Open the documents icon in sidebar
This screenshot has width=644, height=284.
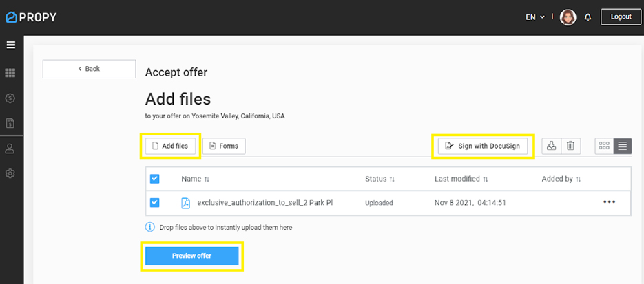click(10, 123)
